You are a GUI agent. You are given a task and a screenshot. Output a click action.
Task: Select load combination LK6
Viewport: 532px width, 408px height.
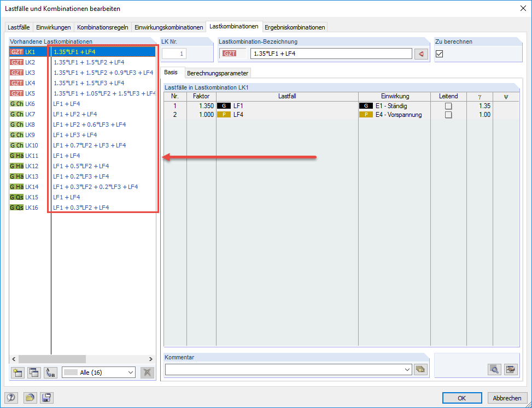click(x=83, y=104)
